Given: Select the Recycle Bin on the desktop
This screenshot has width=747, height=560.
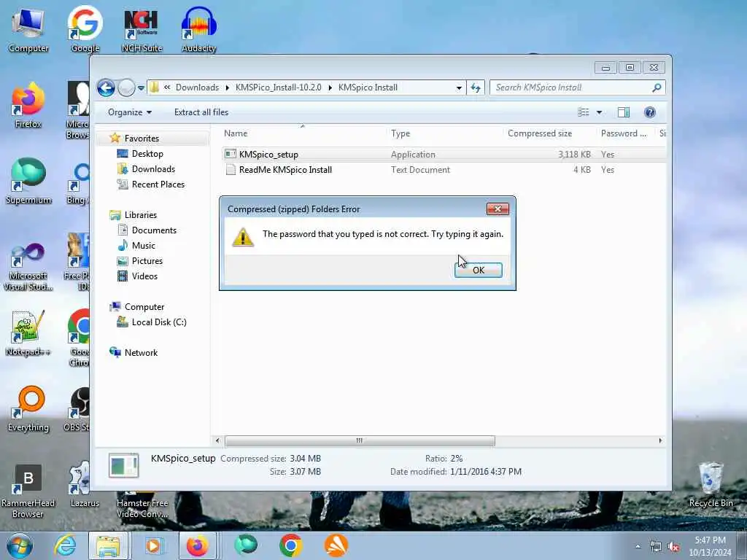Looking at the screenshot, I should (x=711, y=485).
